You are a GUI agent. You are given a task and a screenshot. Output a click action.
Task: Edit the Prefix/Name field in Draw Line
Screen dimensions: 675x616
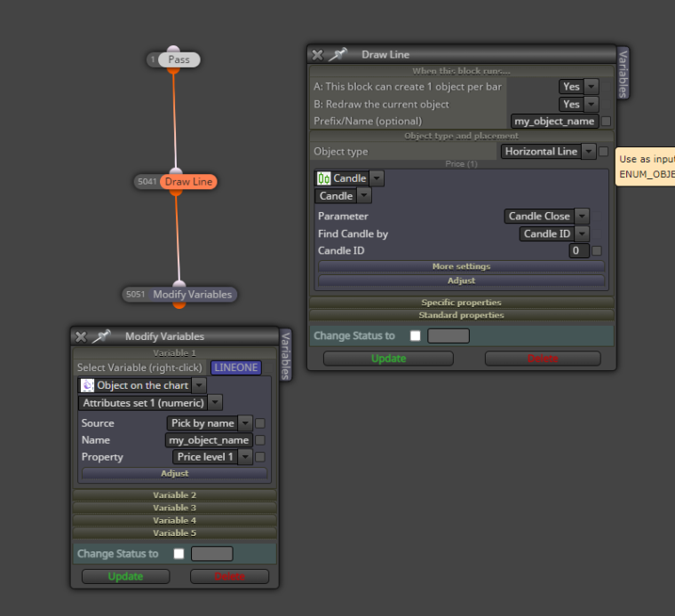click(x=554, y=122)
